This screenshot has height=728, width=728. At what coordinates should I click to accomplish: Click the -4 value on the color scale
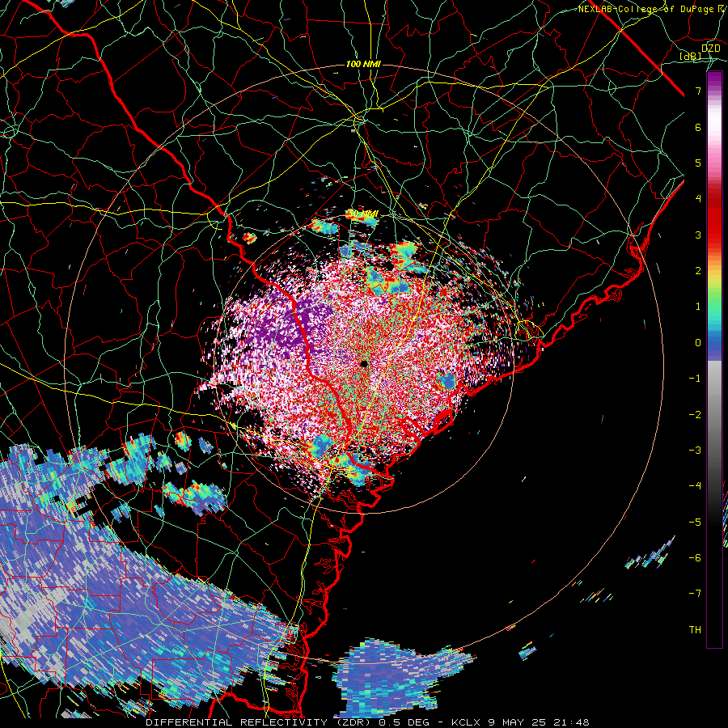(x=695, y=486)
